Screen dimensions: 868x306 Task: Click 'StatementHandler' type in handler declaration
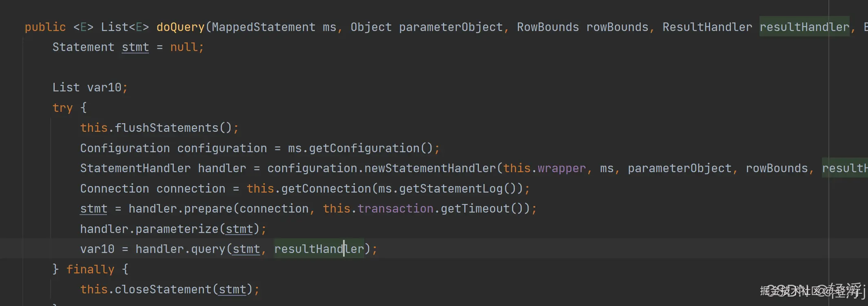(135, 168)
